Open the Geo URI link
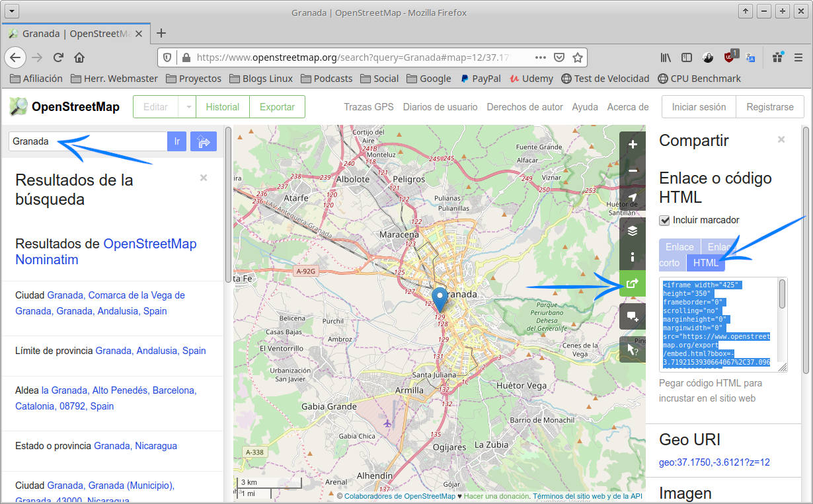 click(x=715, y=462)
